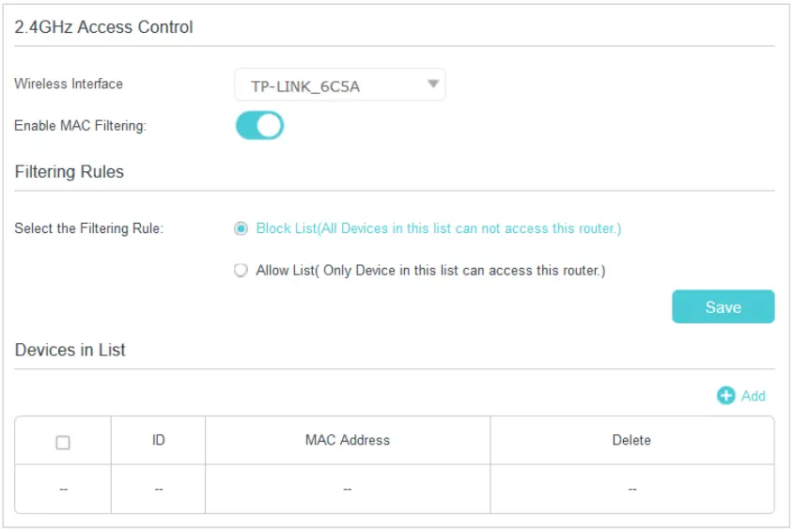
Task: Click the Wireless Interface dropdown arrow
Action: pyautogui.click(x=433, y=85)
